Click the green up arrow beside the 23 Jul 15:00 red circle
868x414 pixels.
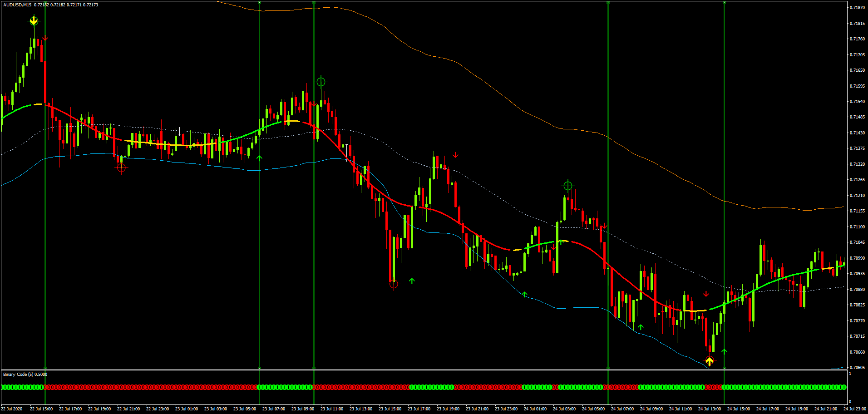(x=411, y=281)
